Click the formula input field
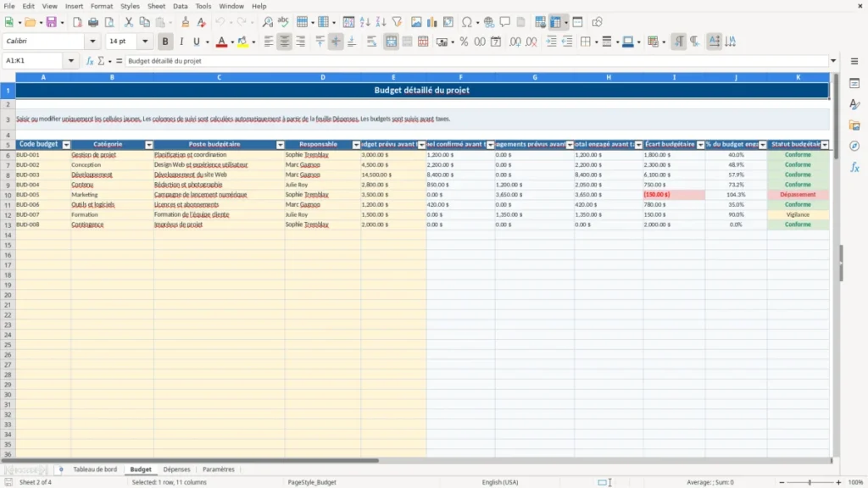The image size is (868, 488). click(x=476, y=61)
